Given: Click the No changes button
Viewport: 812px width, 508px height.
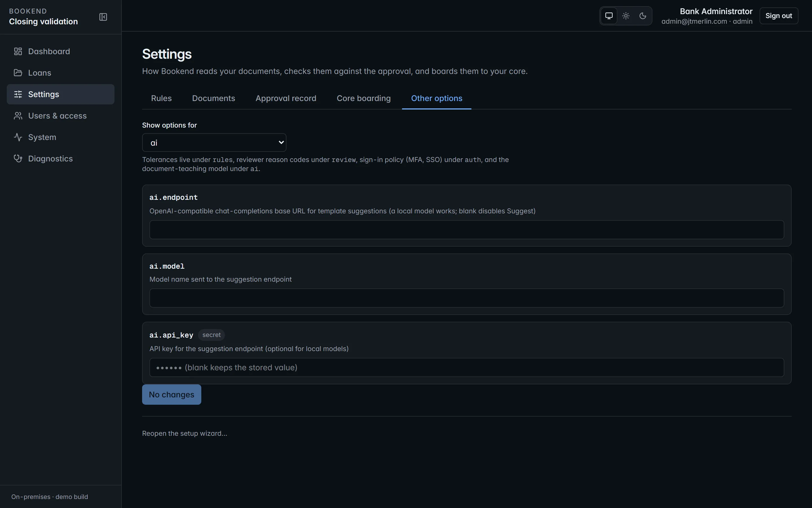Looking at the screenshot, I should pyautogui.click(x=171, y=395).
